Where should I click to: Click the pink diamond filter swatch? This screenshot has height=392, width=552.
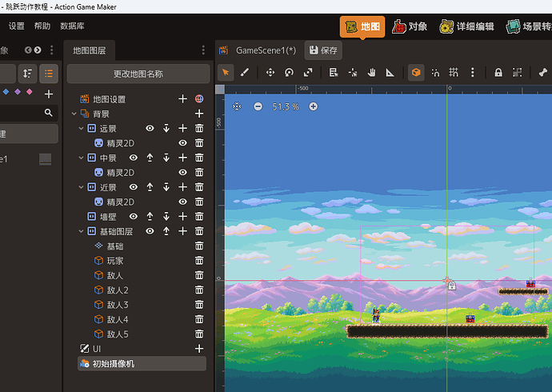(30, 92)
